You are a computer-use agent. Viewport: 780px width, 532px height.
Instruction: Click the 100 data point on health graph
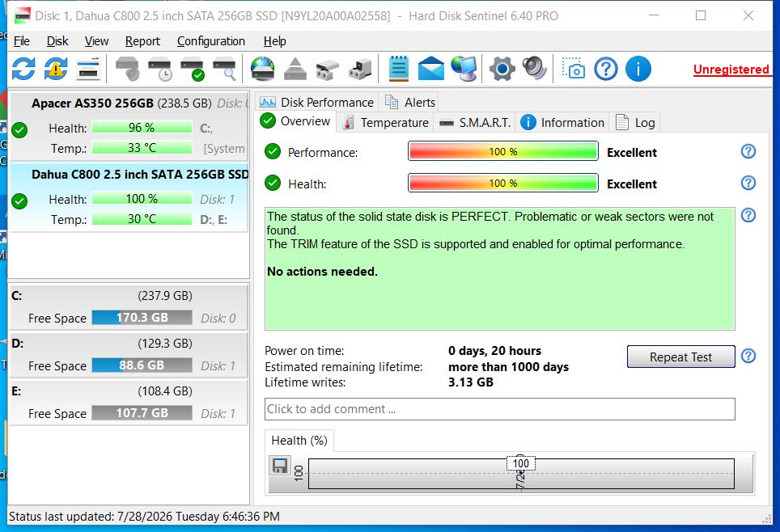(x=521, y=463)
